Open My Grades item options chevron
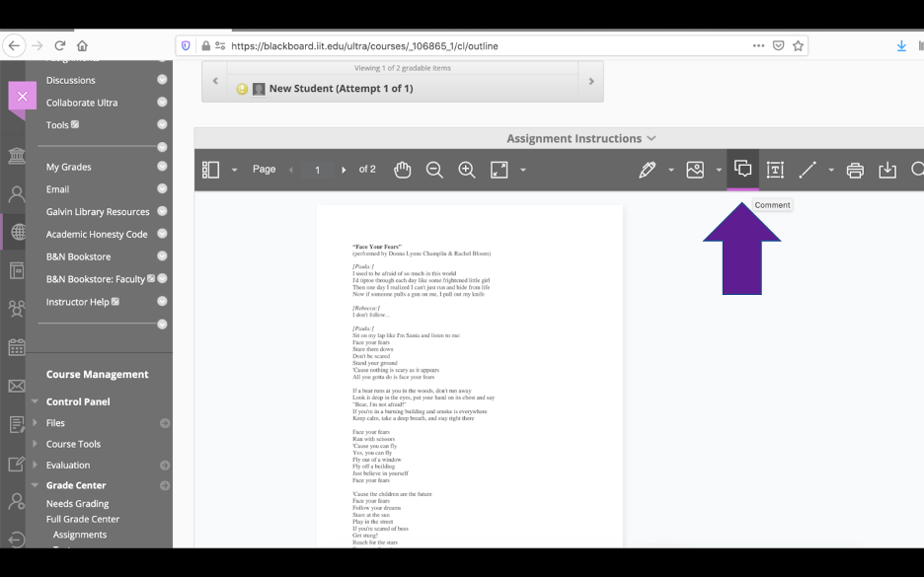The height and width of the screenshot is (578, 924). pos(162,167)
